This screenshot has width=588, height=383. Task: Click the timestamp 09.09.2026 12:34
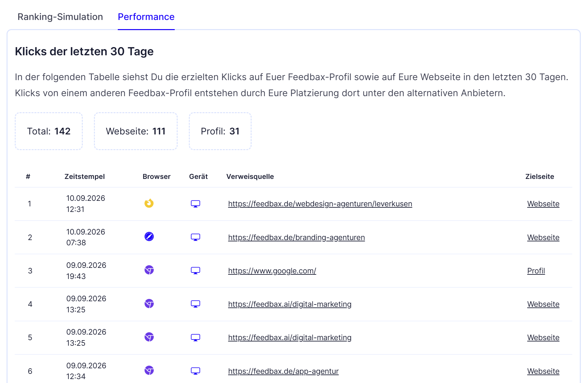click(x=86, y=371)
